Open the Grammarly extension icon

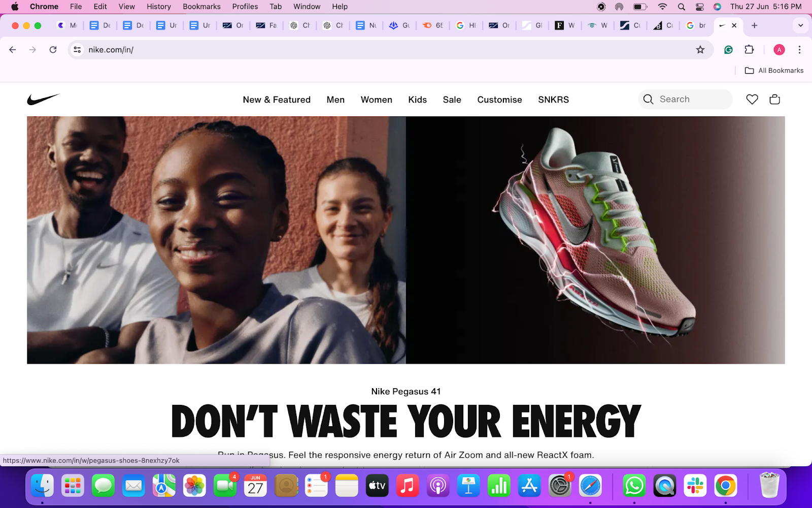(x=728, y=50)
